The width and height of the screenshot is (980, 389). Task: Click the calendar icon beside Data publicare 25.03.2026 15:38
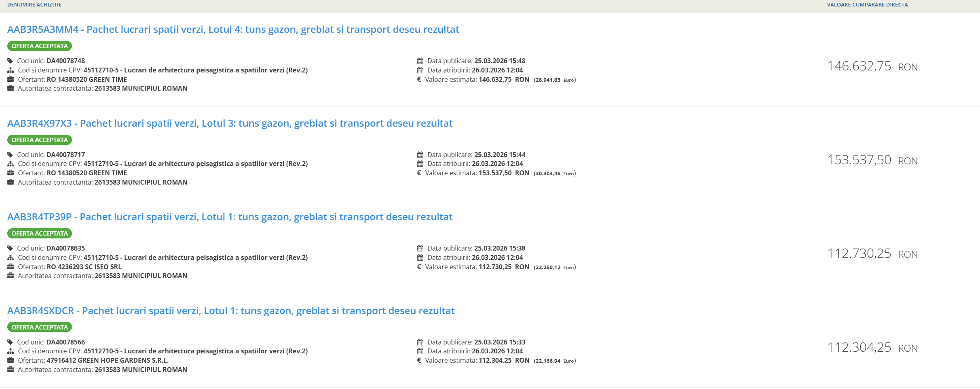420,249
